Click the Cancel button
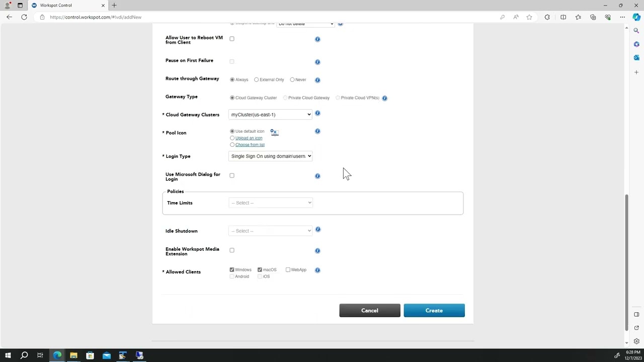Screen dimensions: 644x362 (370, 311)
